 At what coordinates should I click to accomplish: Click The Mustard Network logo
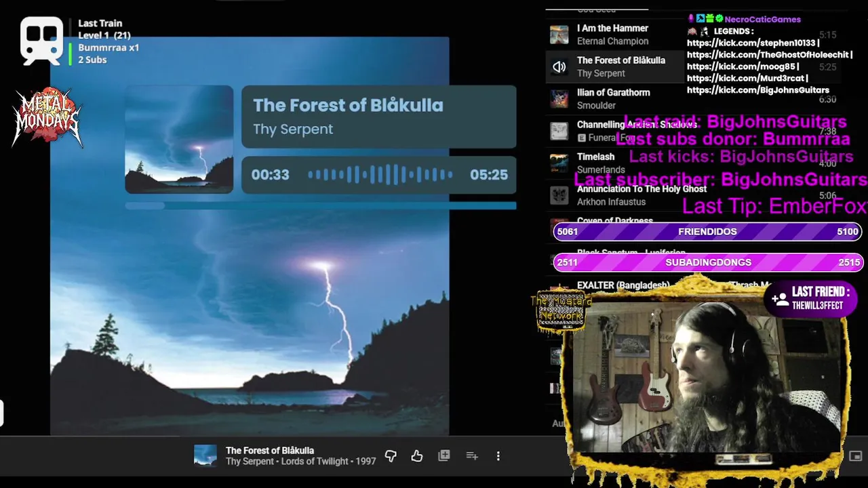pyautogui.click(x=561, y=311)
